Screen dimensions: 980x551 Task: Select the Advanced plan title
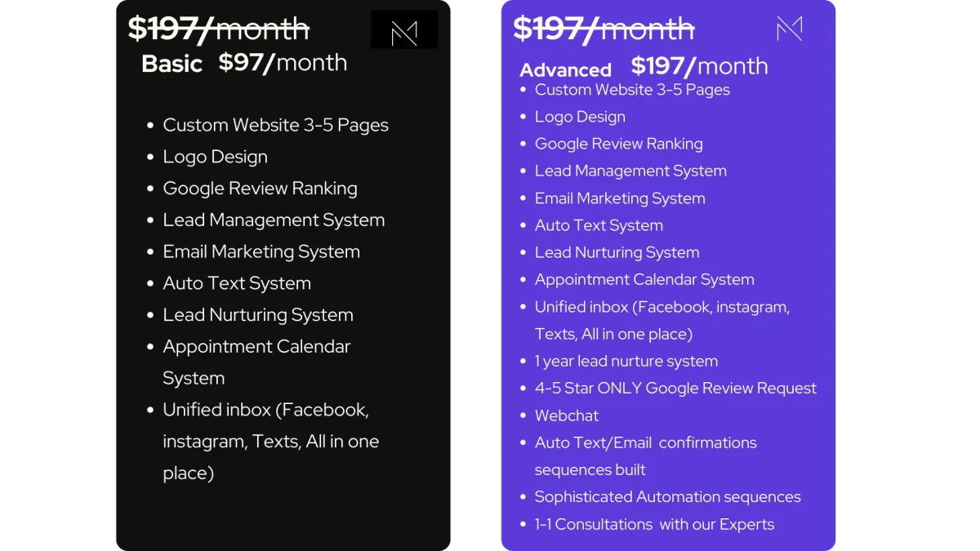(x=565, y=70)
